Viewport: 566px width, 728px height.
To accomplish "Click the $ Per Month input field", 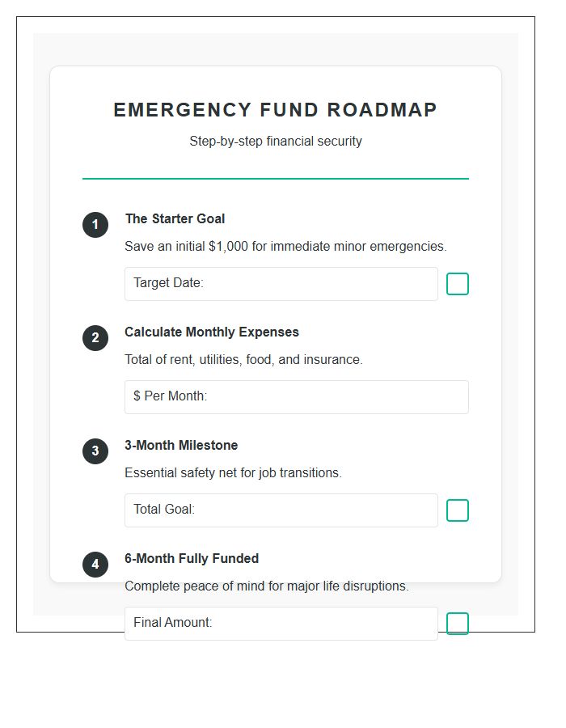I will 297,397.
